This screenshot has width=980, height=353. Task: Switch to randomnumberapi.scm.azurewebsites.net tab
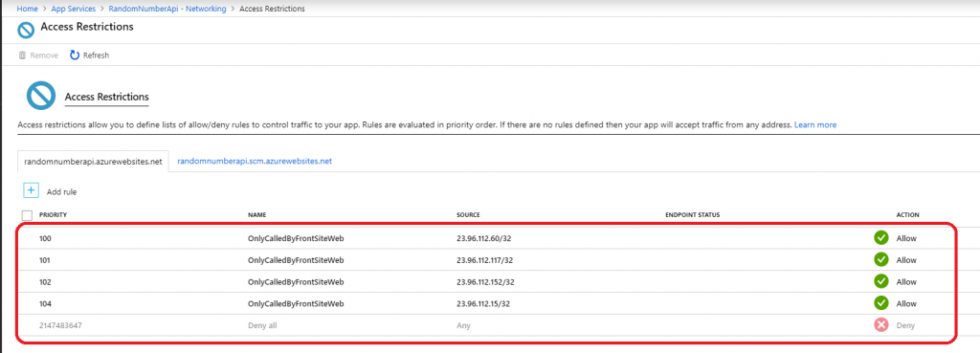coord(255,161)
